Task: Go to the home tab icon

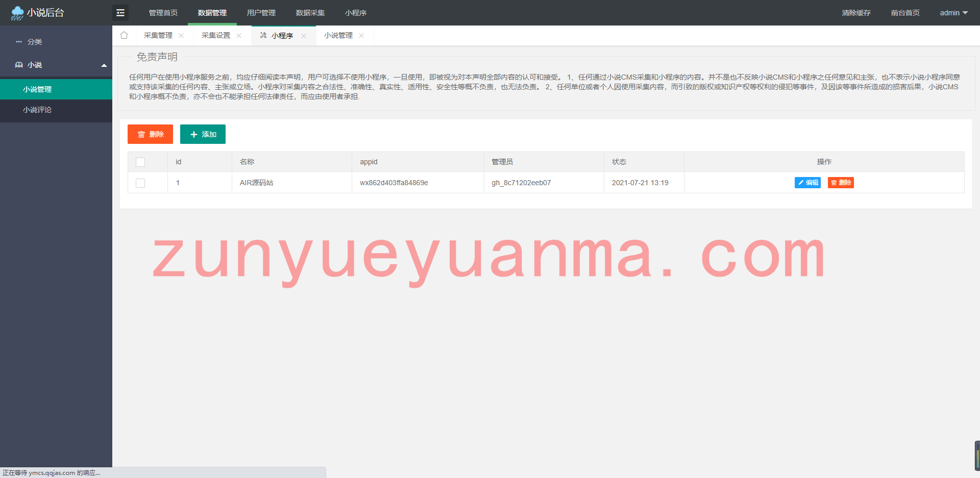Action: click(124, 35)
